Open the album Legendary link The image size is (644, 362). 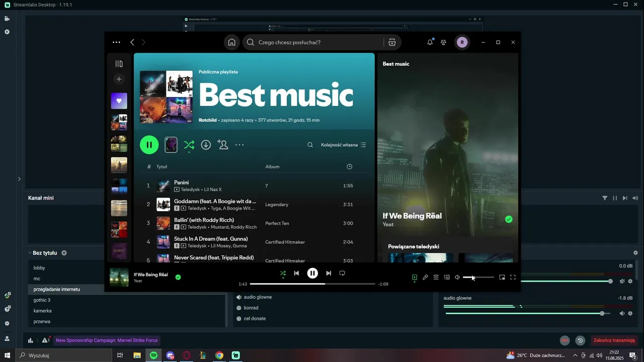click(277, 205)
